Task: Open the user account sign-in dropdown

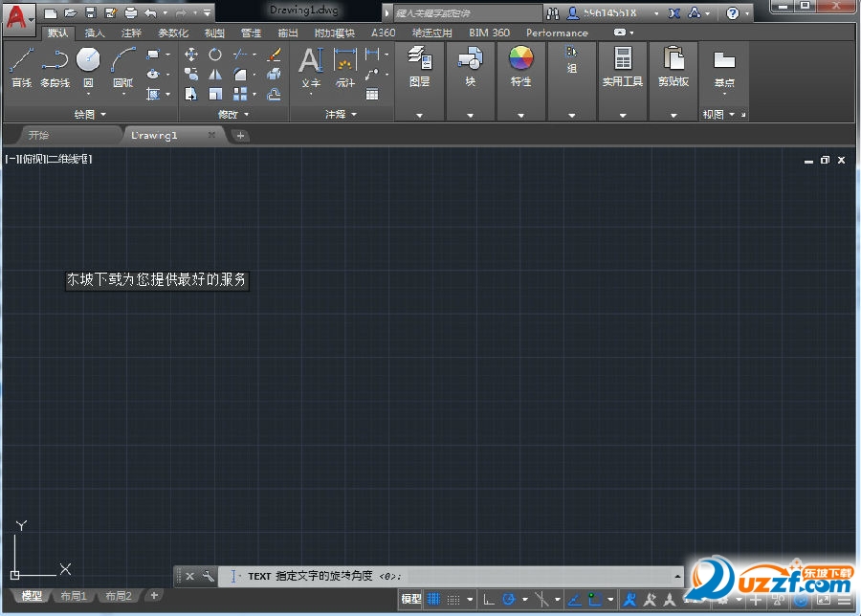Action: [656, 13]
